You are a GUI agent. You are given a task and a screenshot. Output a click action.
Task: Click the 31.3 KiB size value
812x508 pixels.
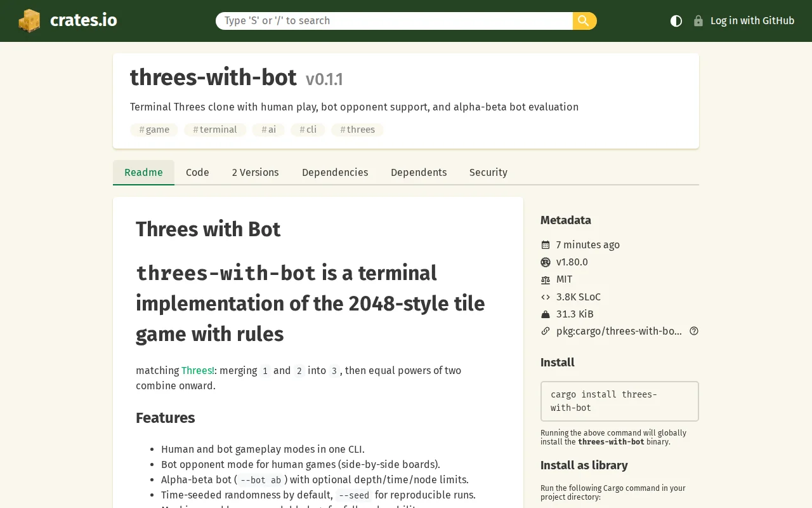coord(575,314)
